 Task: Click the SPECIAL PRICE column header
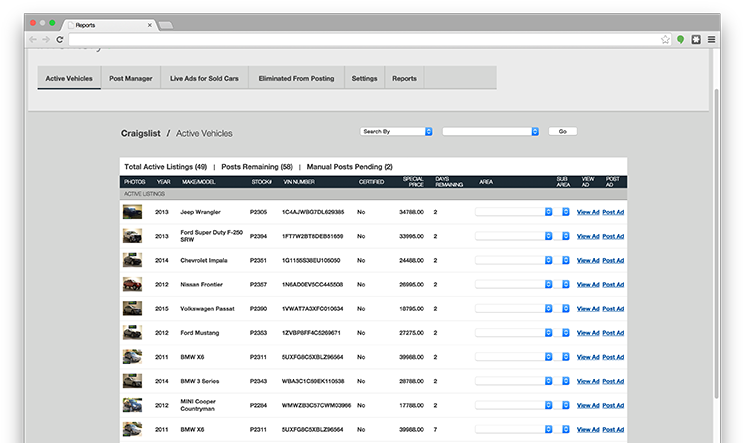point(413,182)
